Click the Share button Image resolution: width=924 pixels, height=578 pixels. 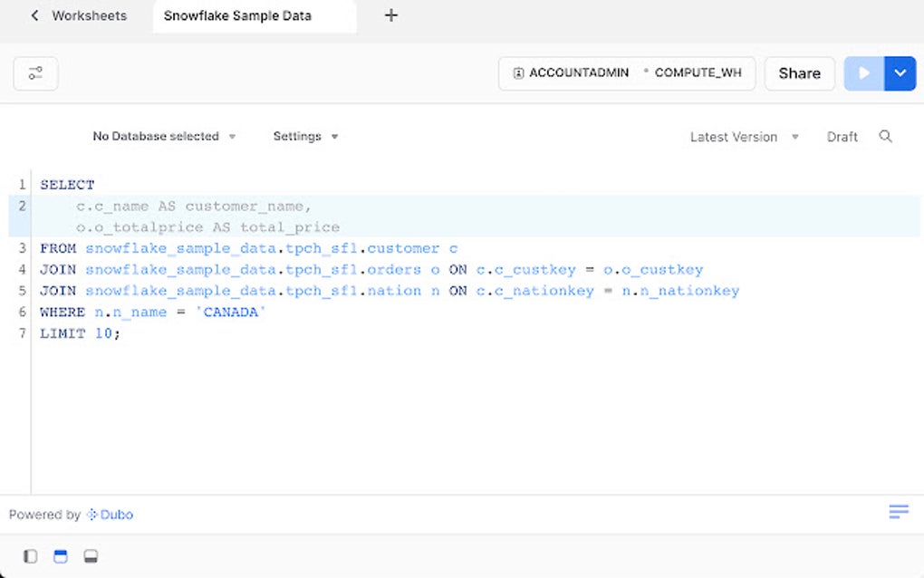(799, 73)
